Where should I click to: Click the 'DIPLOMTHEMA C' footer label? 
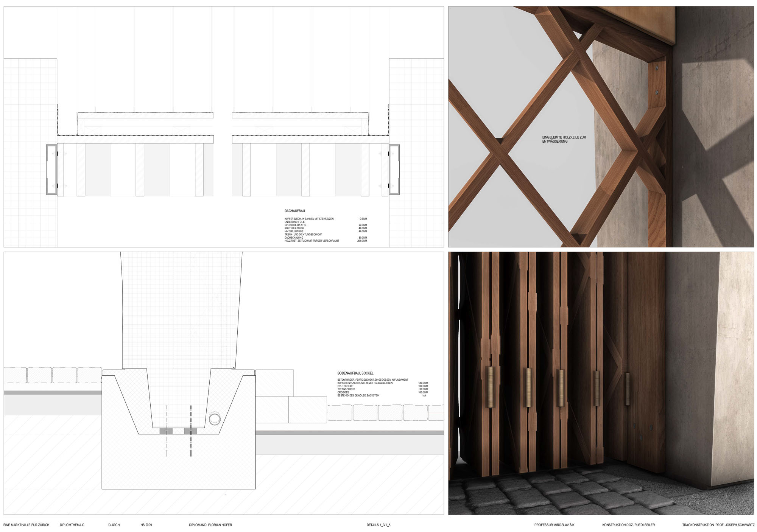72,525
